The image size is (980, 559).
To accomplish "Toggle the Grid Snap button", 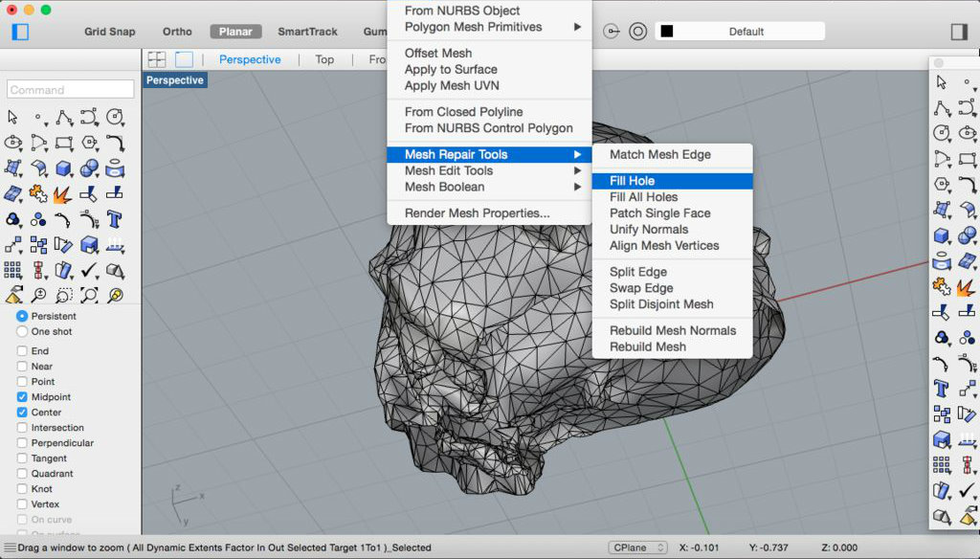I will click(109, 32).
